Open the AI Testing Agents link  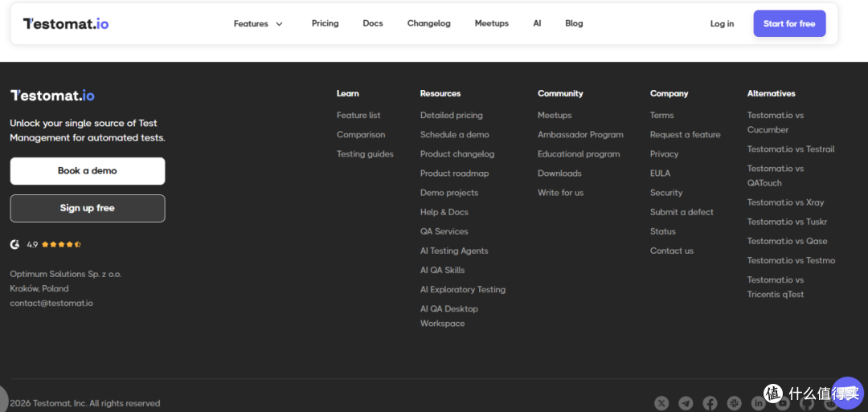454,251
